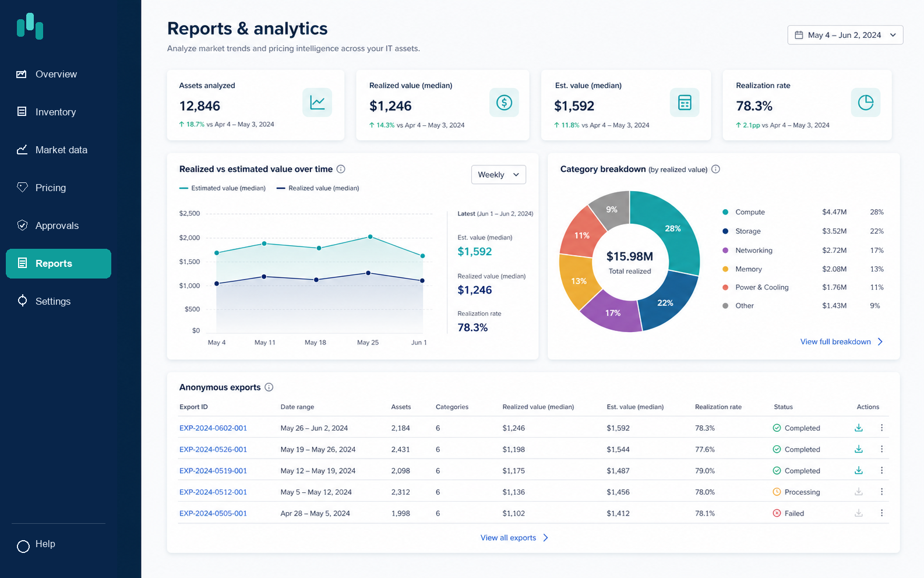Select the Reports sidebar item

tap(58, 263)
